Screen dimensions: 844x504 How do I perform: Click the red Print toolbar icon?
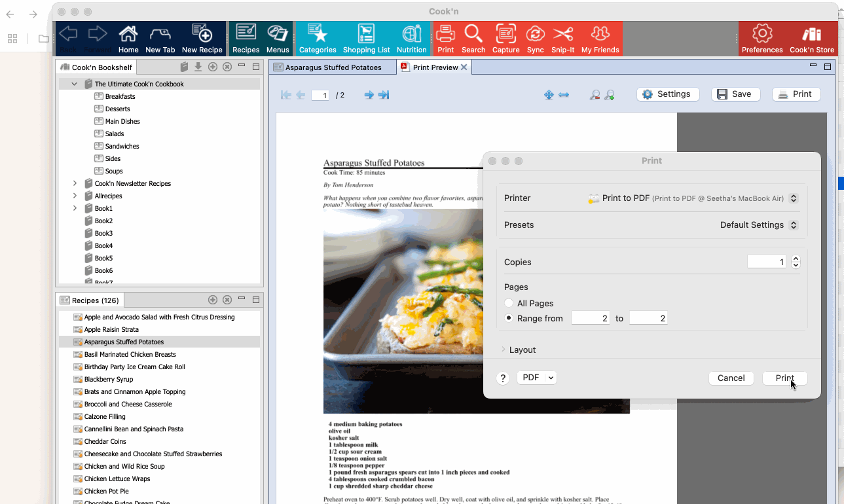pos(446,39)
